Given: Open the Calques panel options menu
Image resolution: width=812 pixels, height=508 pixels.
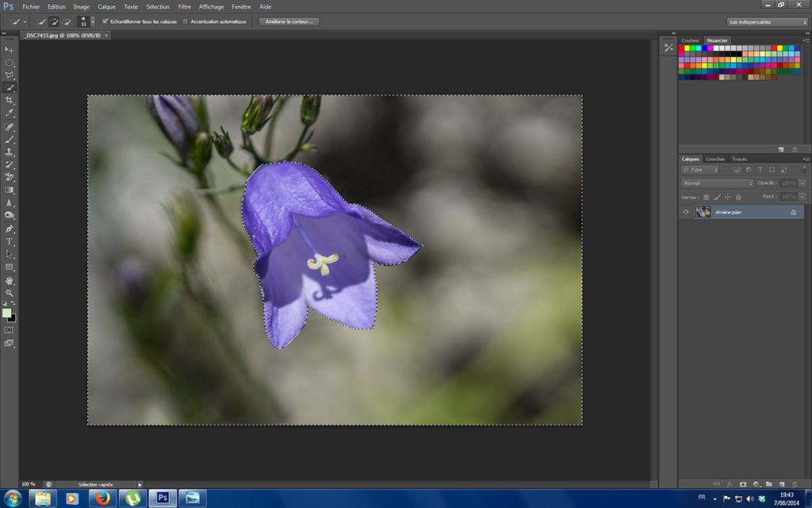Looking at the screenshot, I should [806, 159].
